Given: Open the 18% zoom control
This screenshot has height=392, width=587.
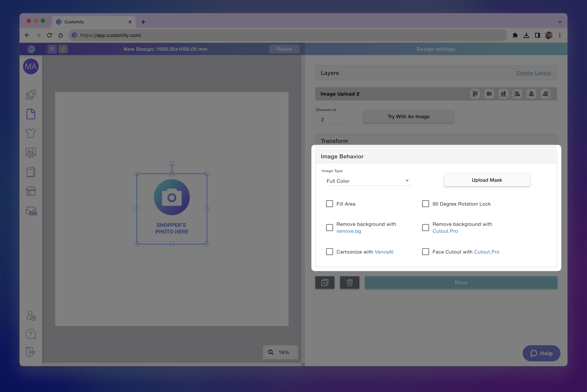Looking at the screenshot, I should (280, 352).
